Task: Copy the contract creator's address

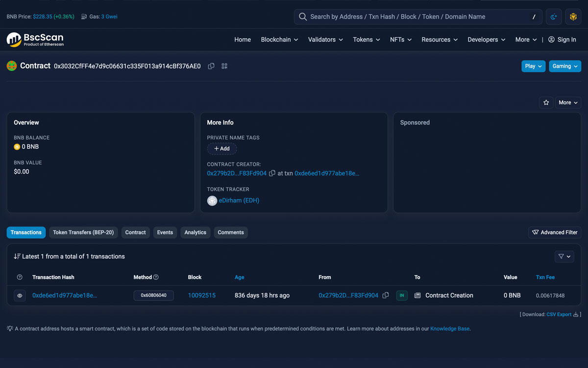Action: click(272, 173)
